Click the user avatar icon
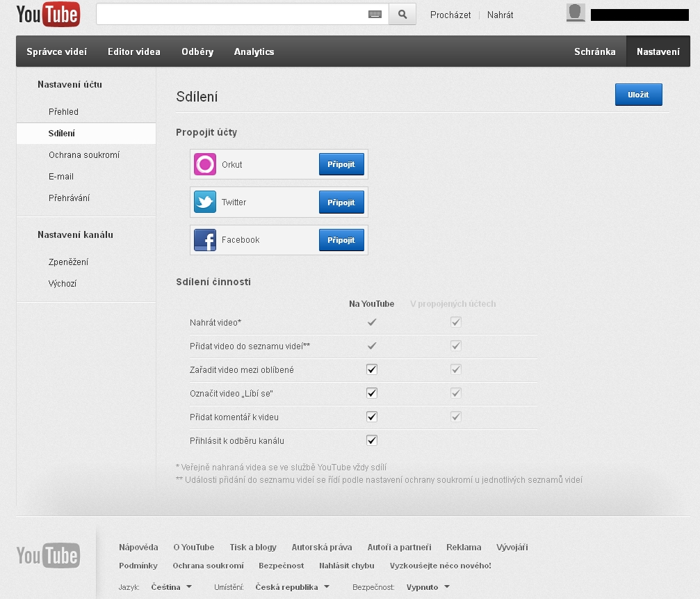The image size is (700, 599). click(576, 13)
